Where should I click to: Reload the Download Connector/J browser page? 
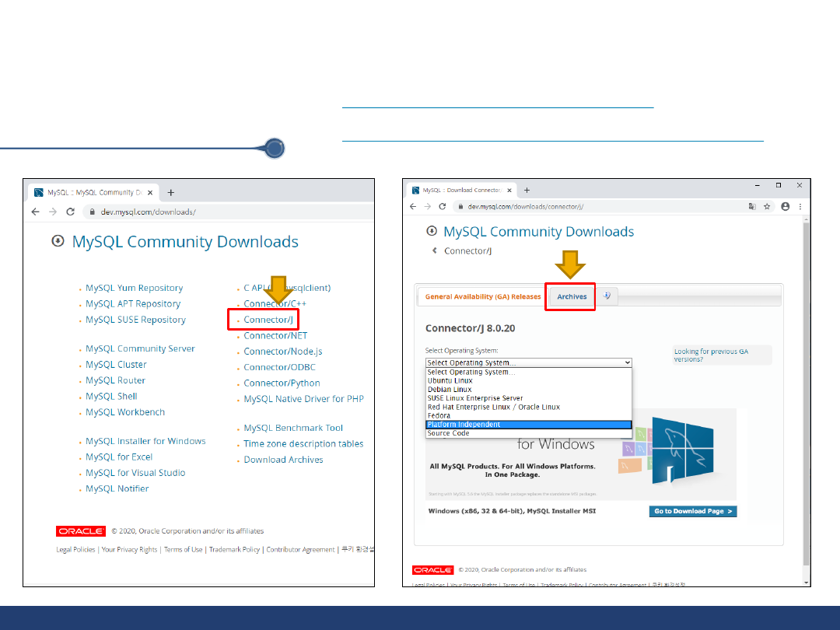point(443,207)
